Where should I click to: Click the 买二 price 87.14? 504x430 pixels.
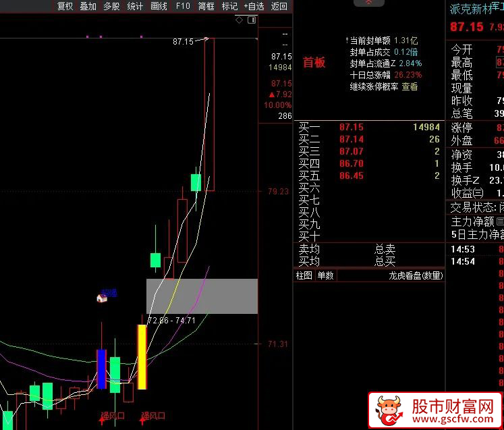tap(352, 139)
